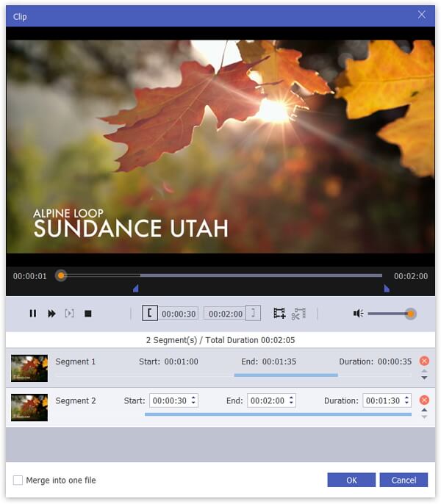Click Segment 1 start value 00:01:00
Viewport: 441px width, 504px height.
(182, 361)
